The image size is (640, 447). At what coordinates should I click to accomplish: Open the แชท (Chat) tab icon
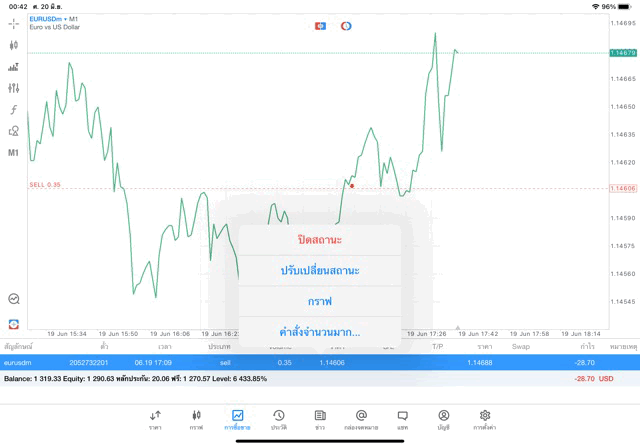coord(402,418)
